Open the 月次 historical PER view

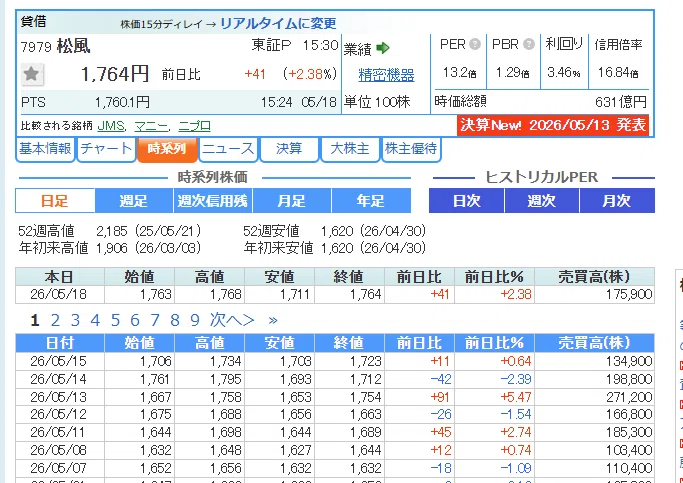617,200
